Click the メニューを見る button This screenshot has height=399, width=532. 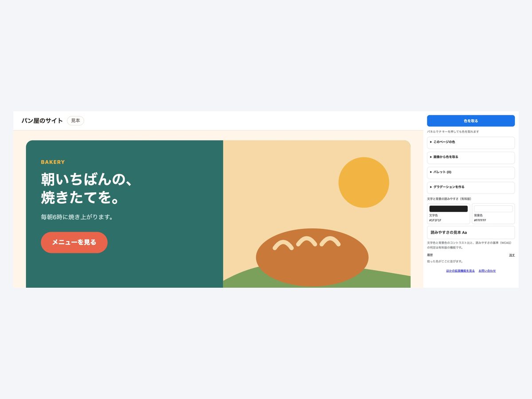74,243
